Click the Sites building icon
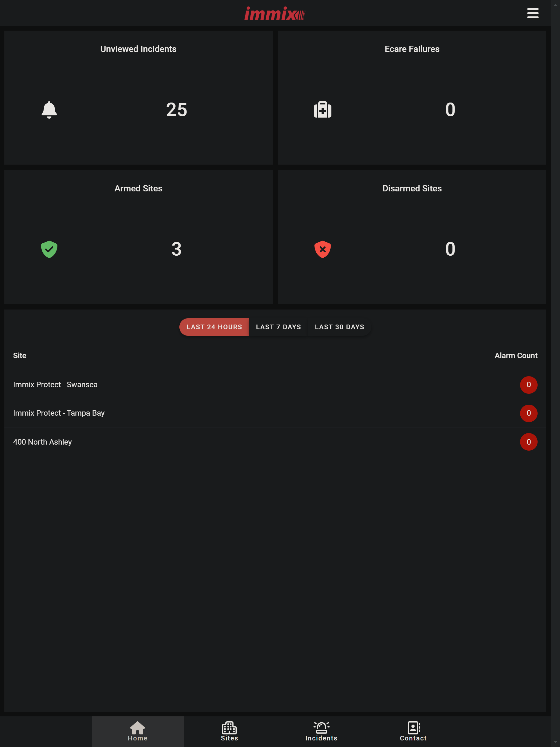Viewport: 560px width, 747px height. point(229,728)
